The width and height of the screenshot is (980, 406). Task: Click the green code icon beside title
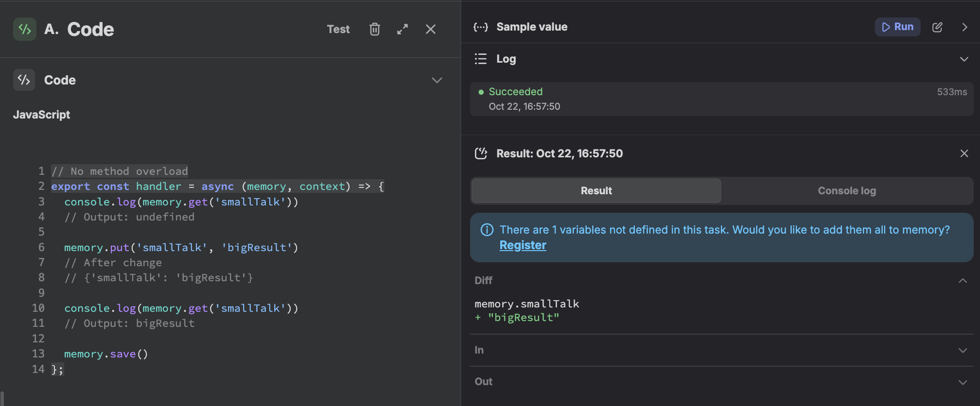pos(24,29)
